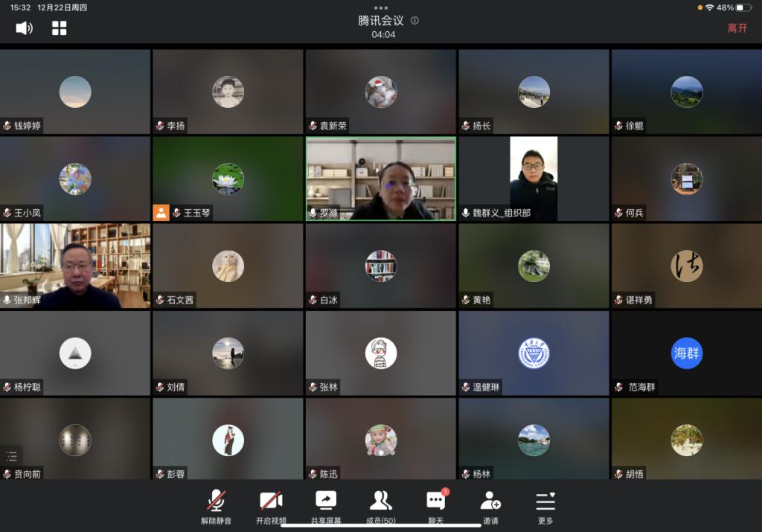Select 罗潞's active video tile

coord(381,179)
